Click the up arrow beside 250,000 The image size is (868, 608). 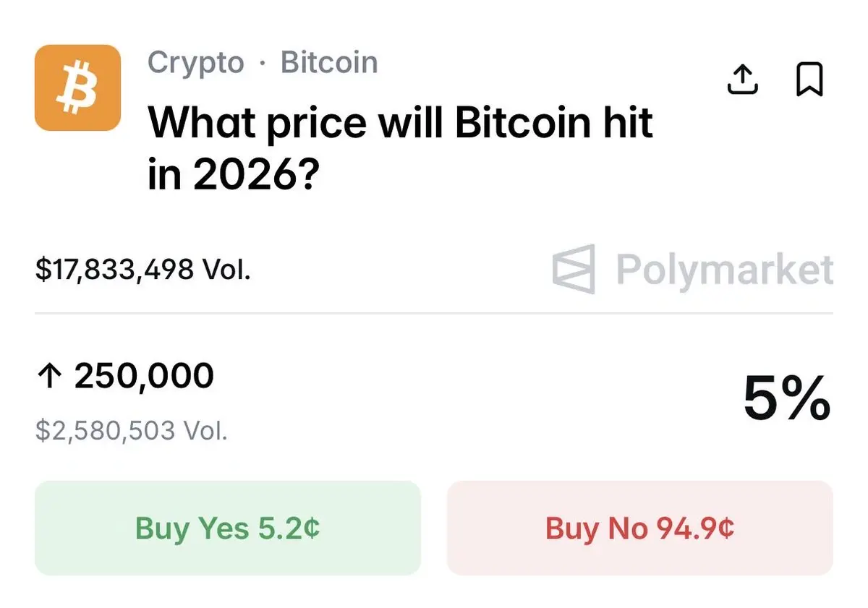(x=49, y=377)
